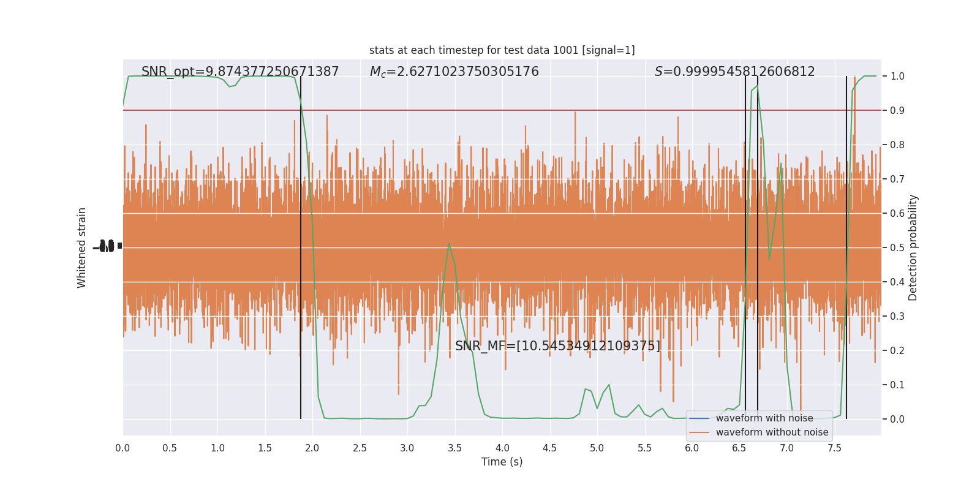Click the 4.0 tick on the time axis
This screenshot has height=490, width=980.
coord(502,448)
